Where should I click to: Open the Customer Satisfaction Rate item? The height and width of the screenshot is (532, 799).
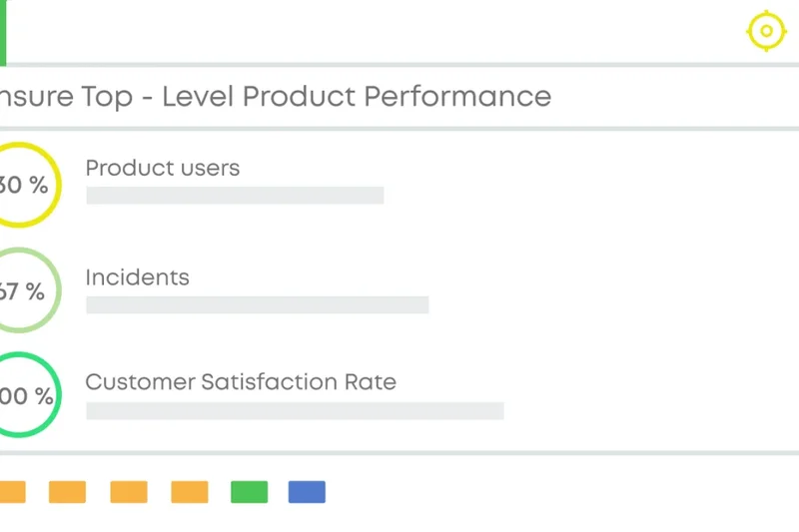[241, 381]
